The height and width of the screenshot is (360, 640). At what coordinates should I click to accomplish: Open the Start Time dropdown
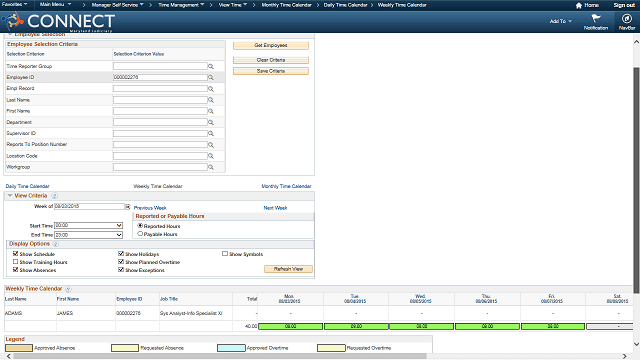[x=89, y=225]
